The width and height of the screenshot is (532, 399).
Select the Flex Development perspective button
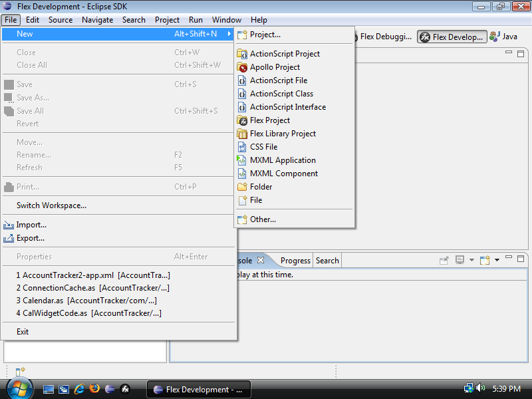pyautogui.click(x=452, y=37)
